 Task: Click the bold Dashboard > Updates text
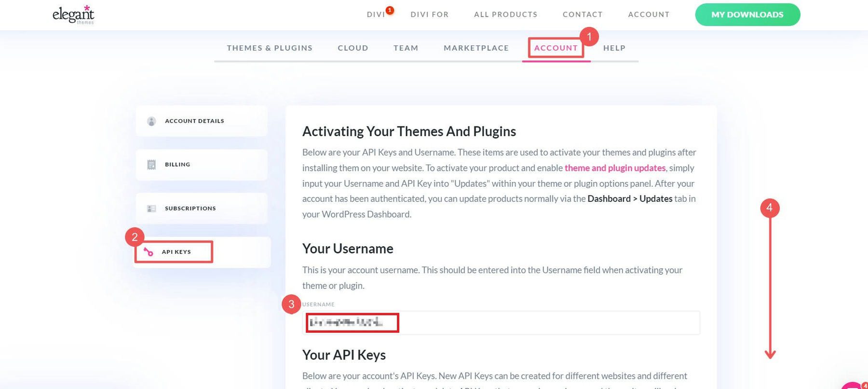(630, 199)
